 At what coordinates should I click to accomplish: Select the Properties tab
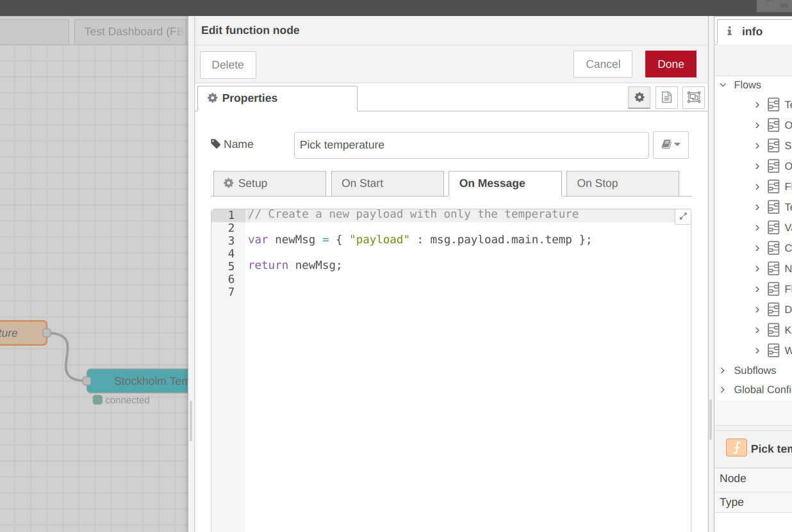click(x=277, y=99)
